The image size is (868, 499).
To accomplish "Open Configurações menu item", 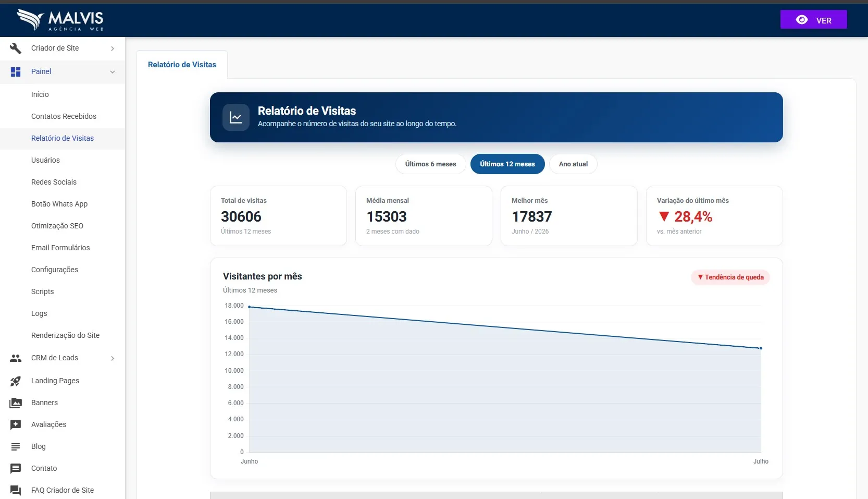I will coord(63,270).
